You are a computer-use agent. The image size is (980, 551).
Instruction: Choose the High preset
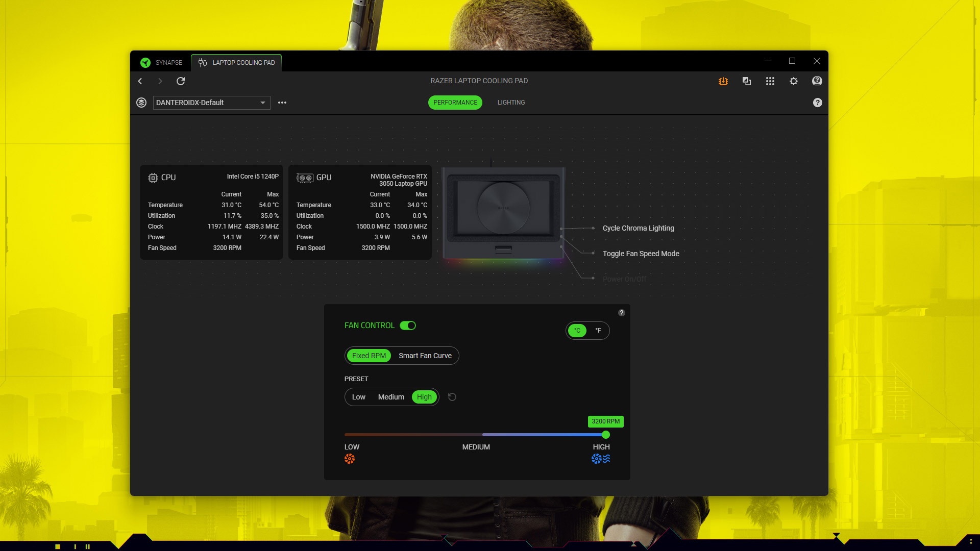(x=424, y=397)
